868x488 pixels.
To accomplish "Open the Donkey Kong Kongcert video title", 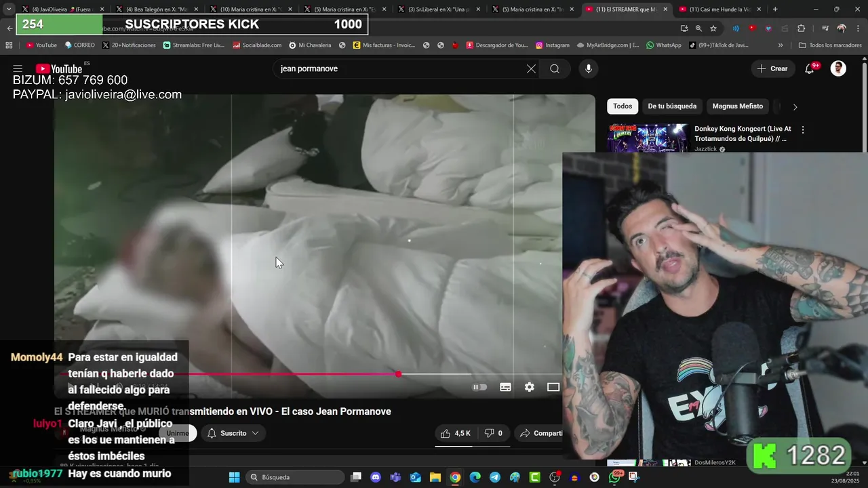I will (x=743, y=134).
